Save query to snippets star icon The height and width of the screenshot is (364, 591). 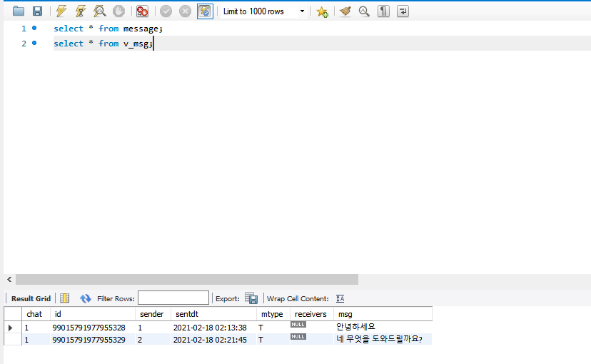tap(322, 11)
